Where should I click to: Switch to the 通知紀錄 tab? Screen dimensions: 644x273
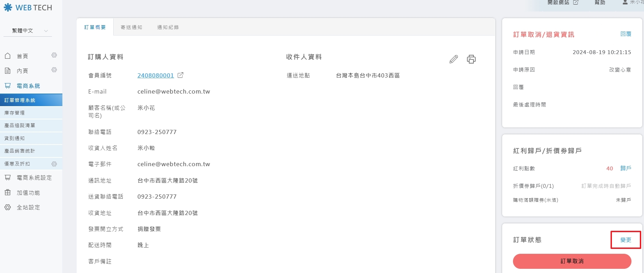(168, 27)
